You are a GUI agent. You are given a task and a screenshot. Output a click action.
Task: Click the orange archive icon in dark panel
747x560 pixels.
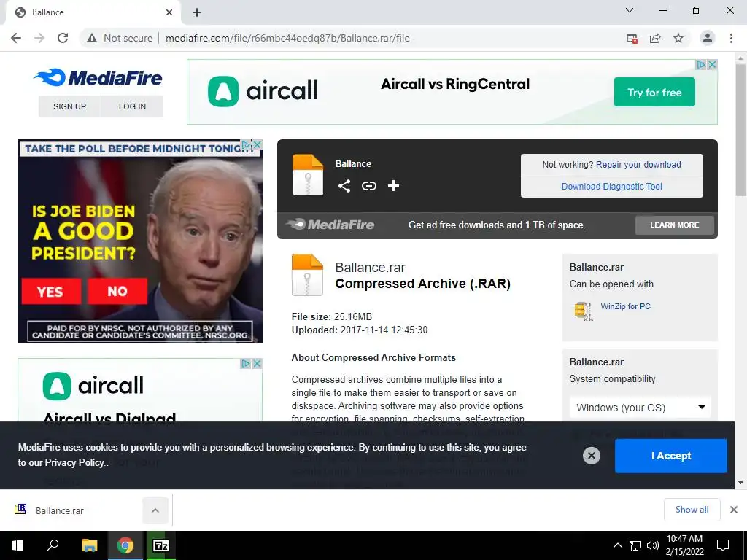click(x=308, y=175)
